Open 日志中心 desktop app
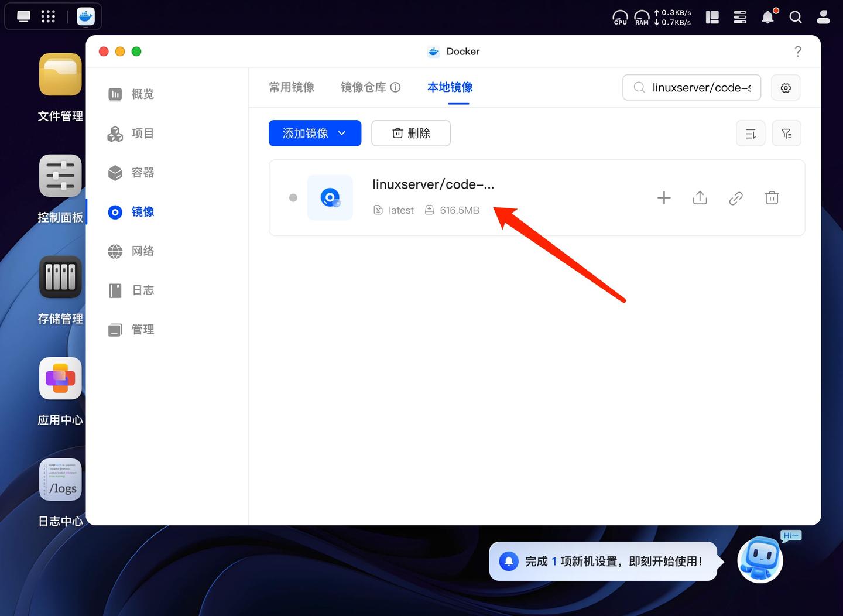This screenshot has height=616, width=843. 60,480
